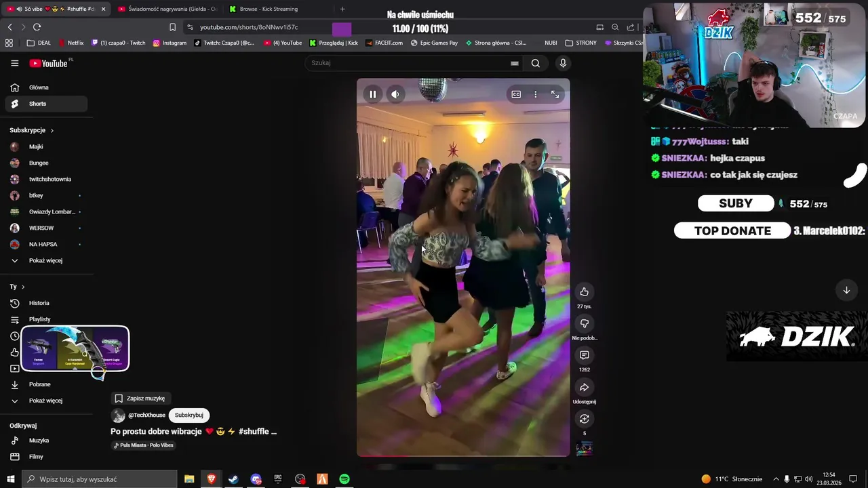Mute the Short's audio
The width and height of the screenshot is (868, 488).
click(395, 94)
